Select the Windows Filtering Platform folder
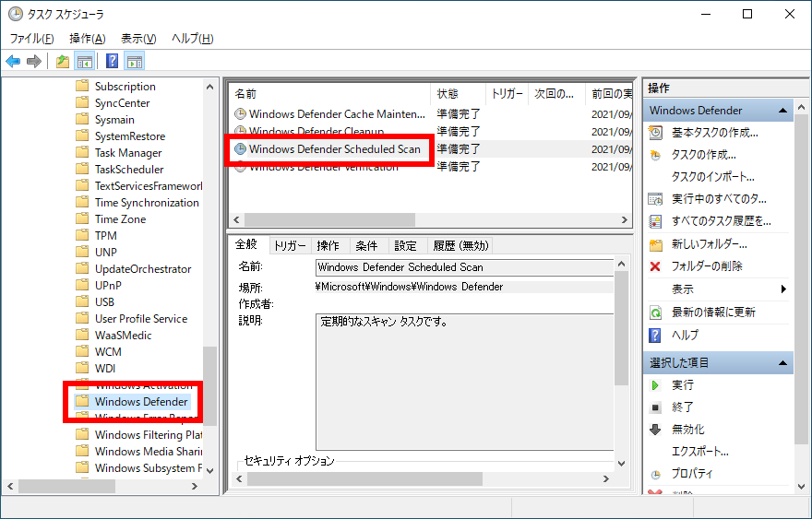 [x=149, y=435]
